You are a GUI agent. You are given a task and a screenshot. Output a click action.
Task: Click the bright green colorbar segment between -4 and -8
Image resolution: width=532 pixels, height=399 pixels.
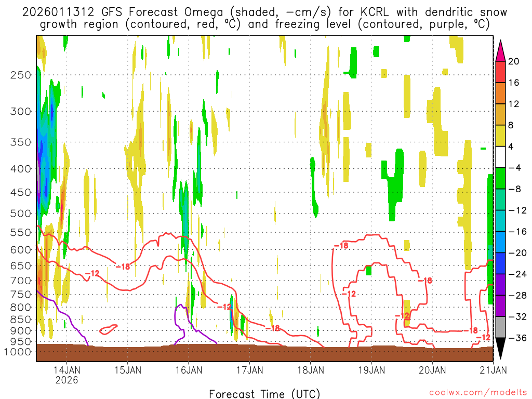(x=500, y=178)
